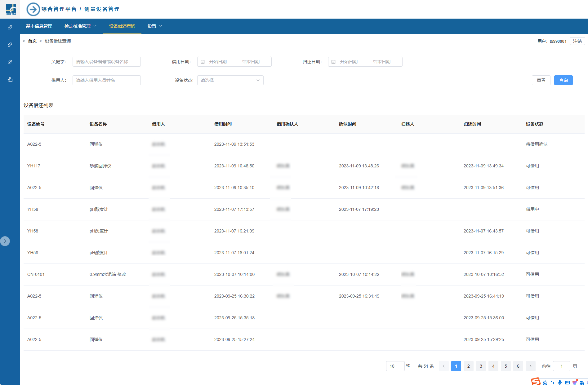This screenshot has width=588, height=385.
Task: Click the 查询 search button
Action: [x=563, y=80]
